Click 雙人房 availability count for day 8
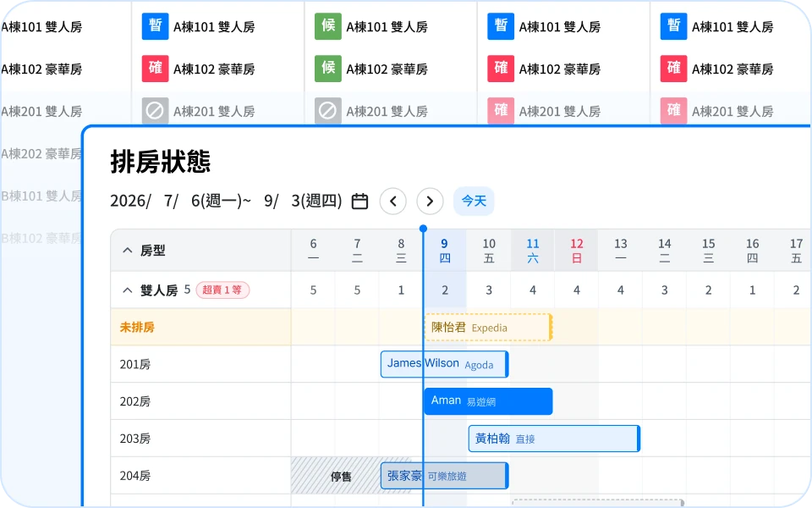 401,290
